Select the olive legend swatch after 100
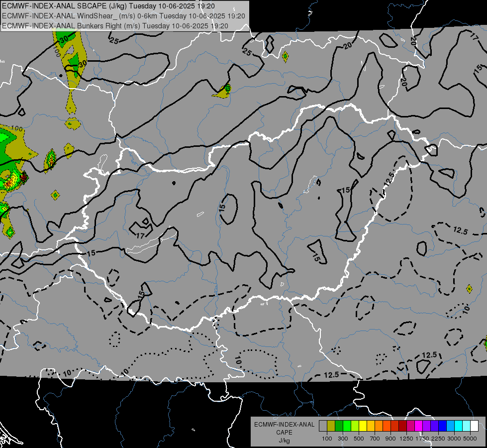 pyautogui.click(x=331, y=426)
